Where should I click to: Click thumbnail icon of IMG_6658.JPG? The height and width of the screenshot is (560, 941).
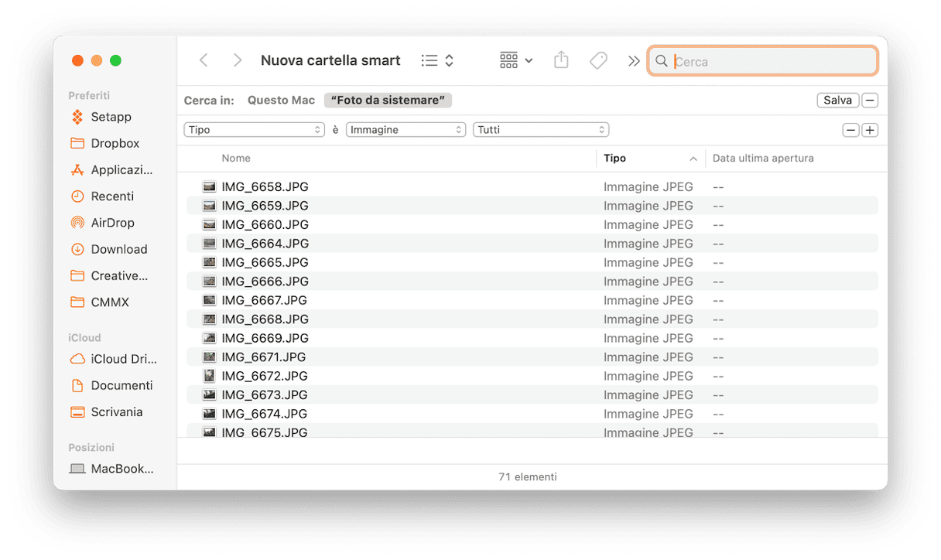tap(209, 186)
